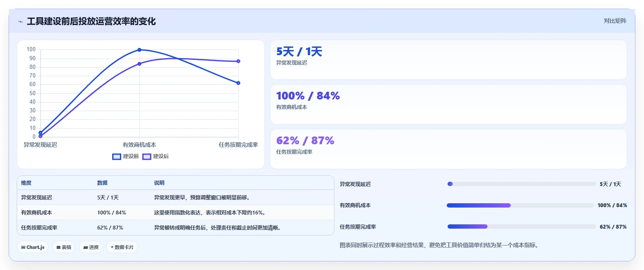Viewport: 644px width, 270px height.
Task: Click the 建设后 data point at 有效商机成本
Action: tap(139, 64)
